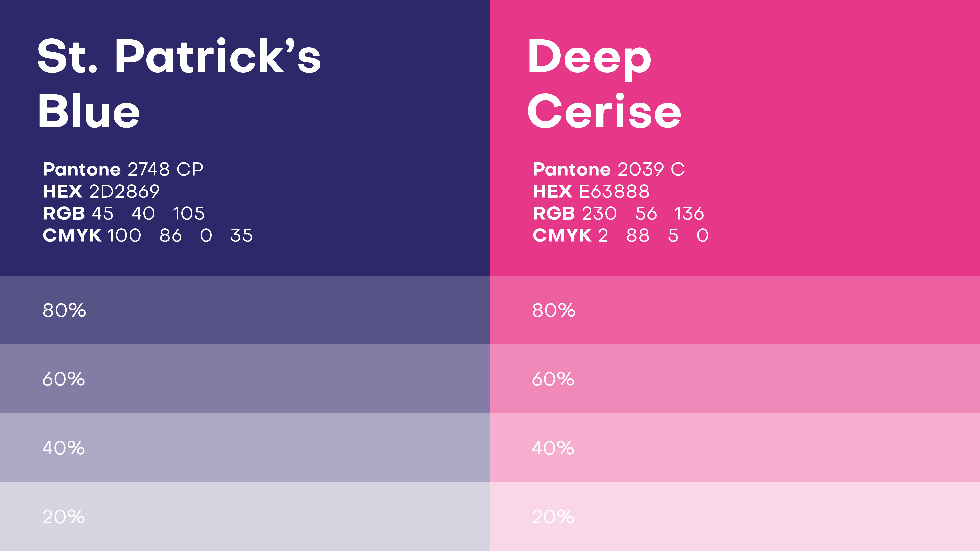Click the RGB 45 40 105 line
980x551 pixels.
coord(124,213)
